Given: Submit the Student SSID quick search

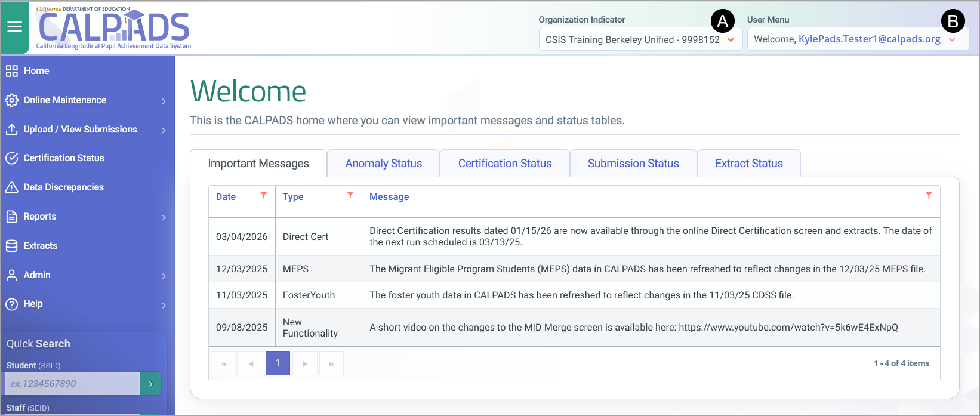Looking at the screenshot, I should click(150, 384).
